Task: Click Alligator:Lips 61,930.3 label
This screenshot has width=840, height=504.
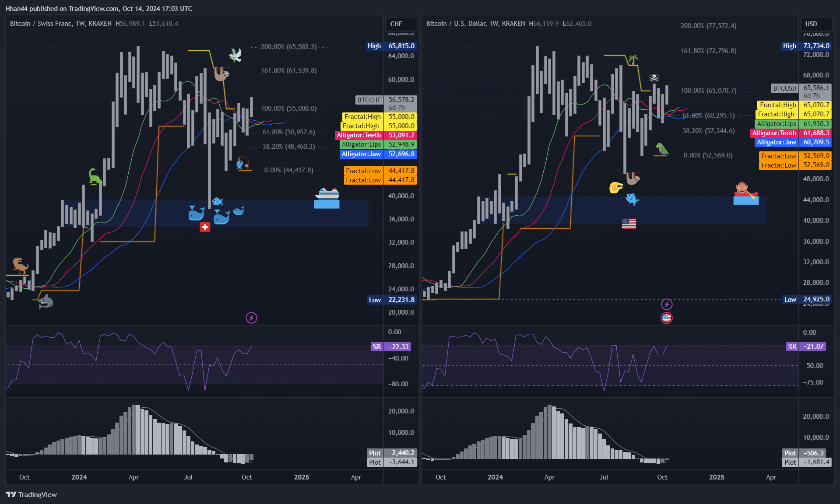Action: 794,124
